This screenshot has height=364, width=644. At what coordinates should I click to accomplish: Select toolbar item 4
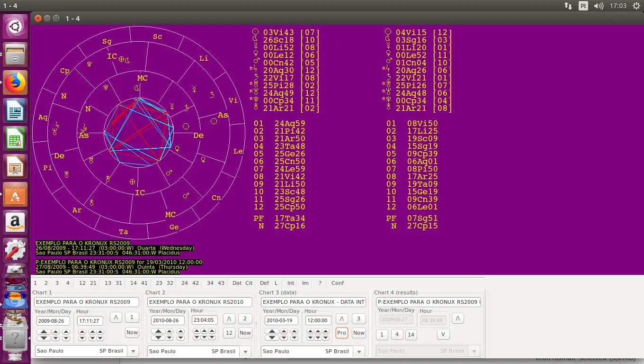coord(68,283)
